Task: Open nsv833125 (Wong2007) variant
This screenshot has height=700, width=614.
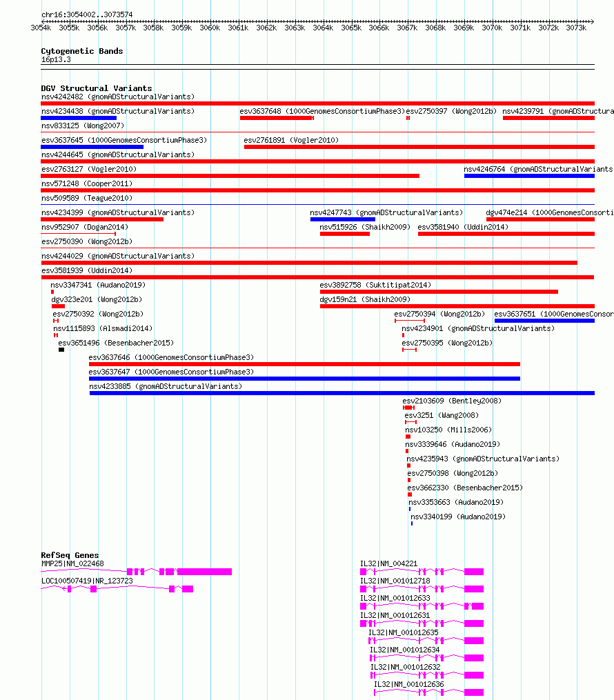Action: [x=83, y=126]
